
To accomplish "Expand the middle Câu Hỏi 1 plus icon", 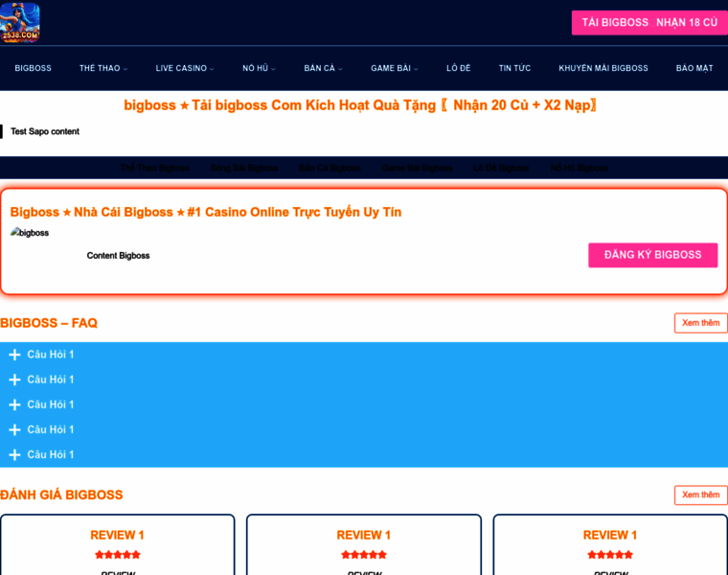I will coord(15,405).
